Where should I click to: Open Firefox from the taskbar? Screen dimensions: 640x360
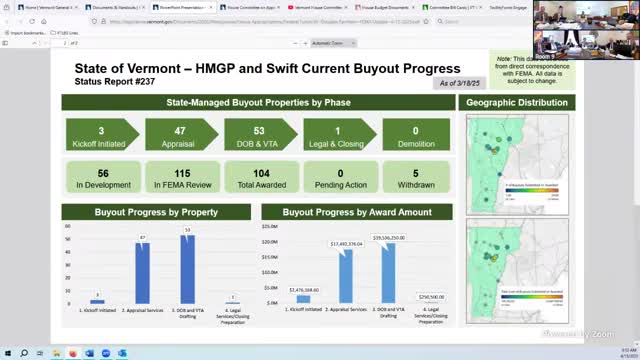(x=73, y=353)
